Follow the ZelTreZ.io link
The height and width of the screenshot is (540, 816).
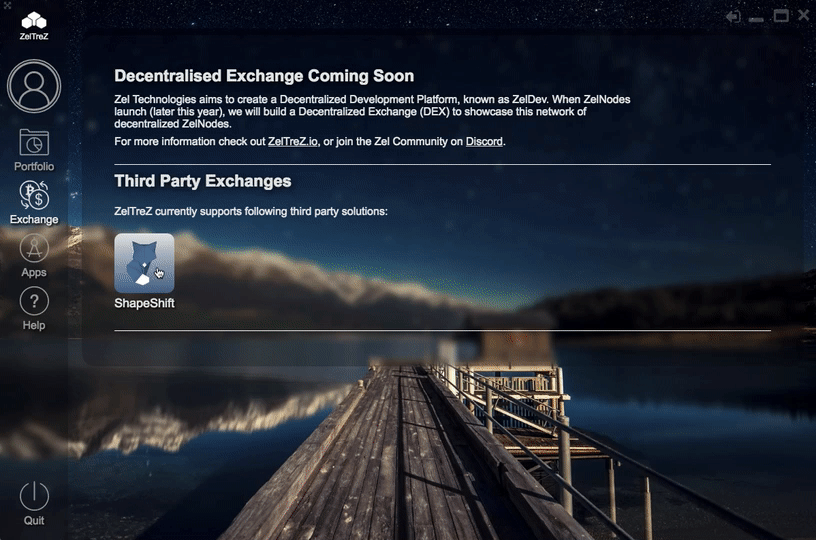click(292, 142)
